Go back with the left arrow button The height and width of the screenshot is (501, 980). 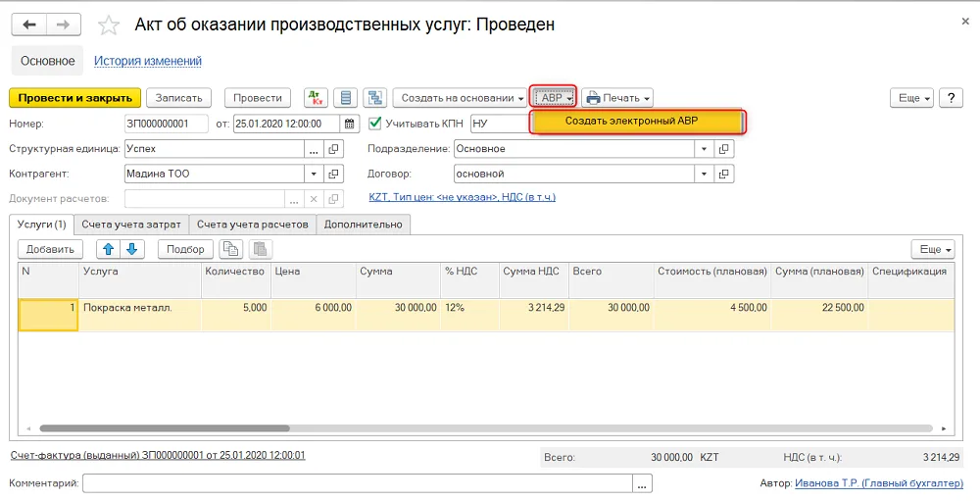pos(28,25)
